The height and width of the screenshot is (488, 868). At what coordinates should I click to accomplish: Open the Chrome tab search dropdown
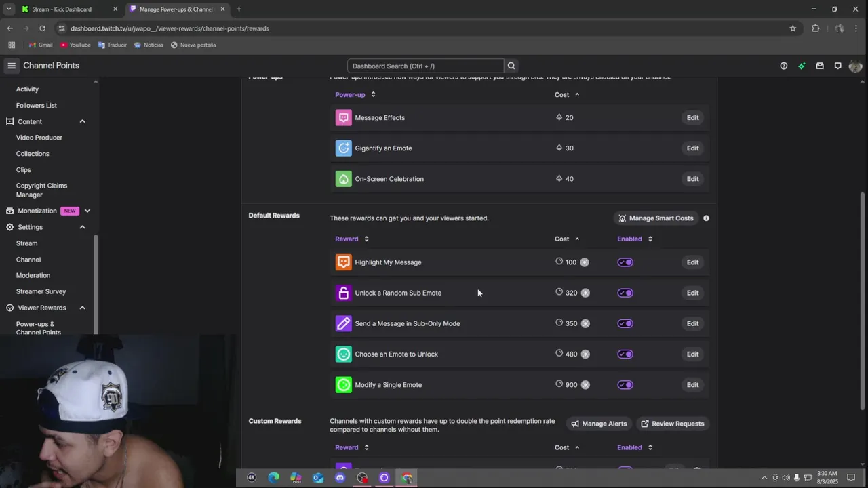click(x=9, y=9)
